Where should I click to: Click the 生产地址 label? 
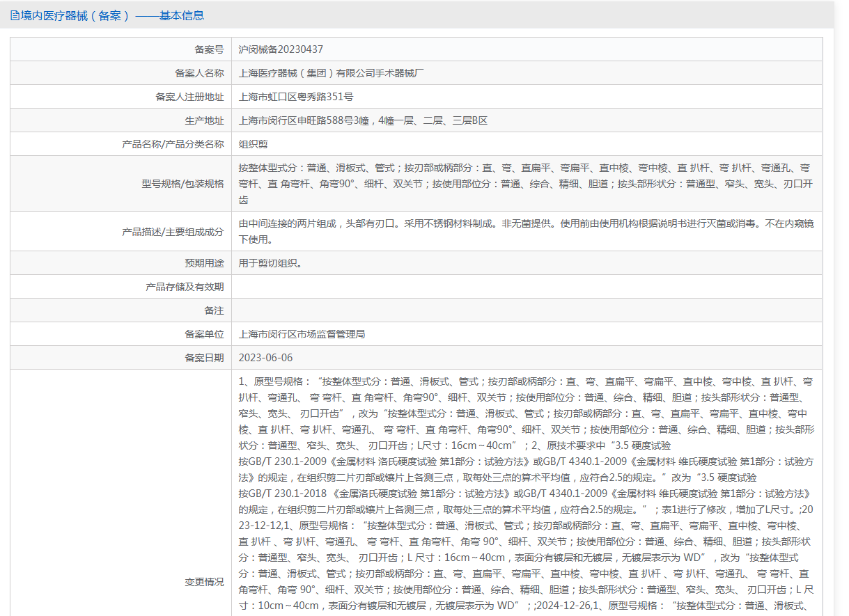(x=205, y=120)
